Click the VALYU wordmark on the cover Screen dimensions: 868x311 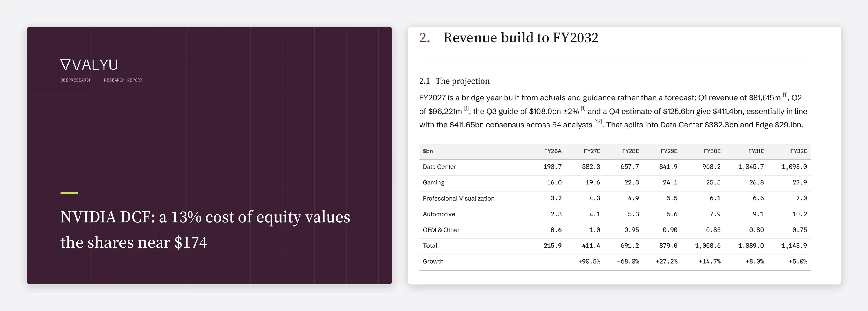(95, 65)
